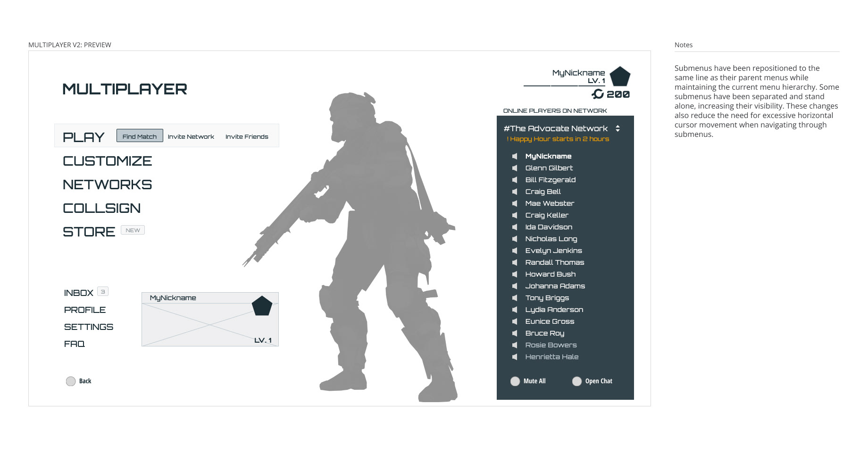
Task: Open the STORE menu
Action: [89, 232]
